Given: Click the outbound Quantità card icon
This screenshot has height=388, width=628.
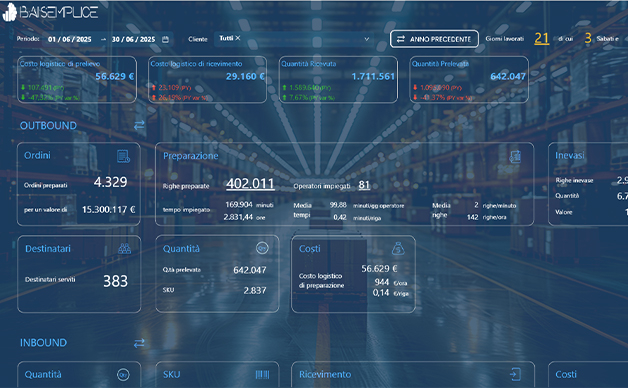Looking at the screenshot, I should pyautogui.click(x=262, y=248).
